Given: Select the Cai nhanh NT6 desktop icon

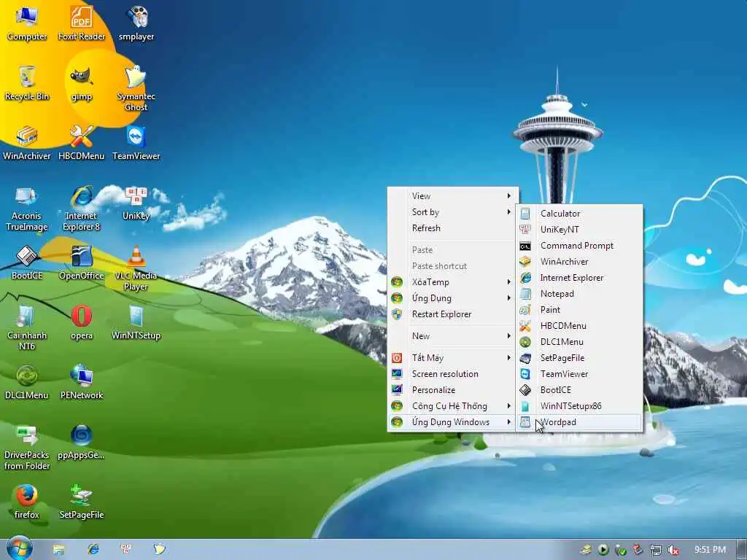Looking at the screenshot, I should pos(27,328).
